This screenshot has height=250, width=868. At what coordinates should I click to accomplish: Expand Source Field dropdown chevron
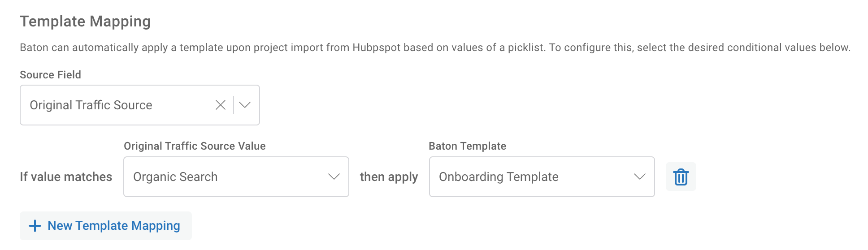click(245, 105)
